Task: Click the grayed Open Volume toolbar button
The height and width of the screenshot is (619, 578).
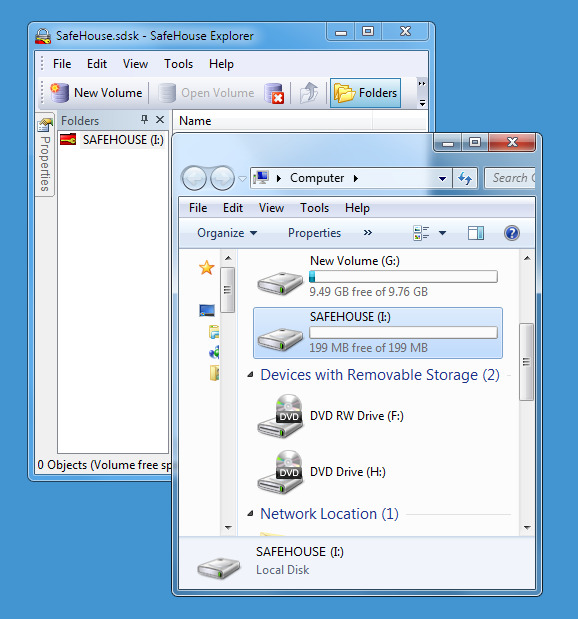Action: [206, 93]
